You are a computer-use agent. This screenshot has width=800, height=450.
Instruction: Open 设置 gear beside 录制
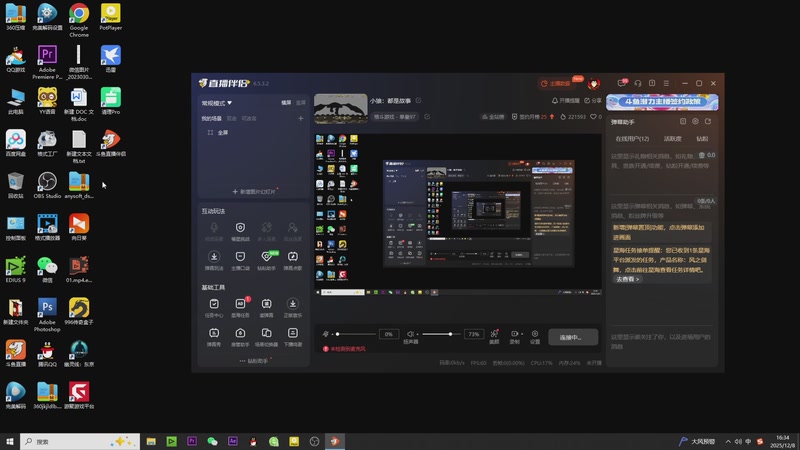(x=535, y=336)
